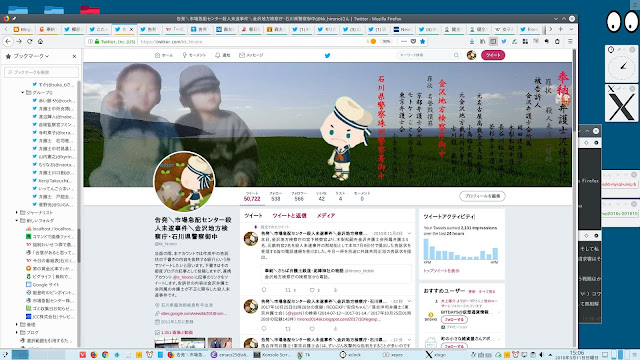Viewport: 640px width, 360px height.
Task: Click the bookmarks search field in sidebar
Action: 41,72
